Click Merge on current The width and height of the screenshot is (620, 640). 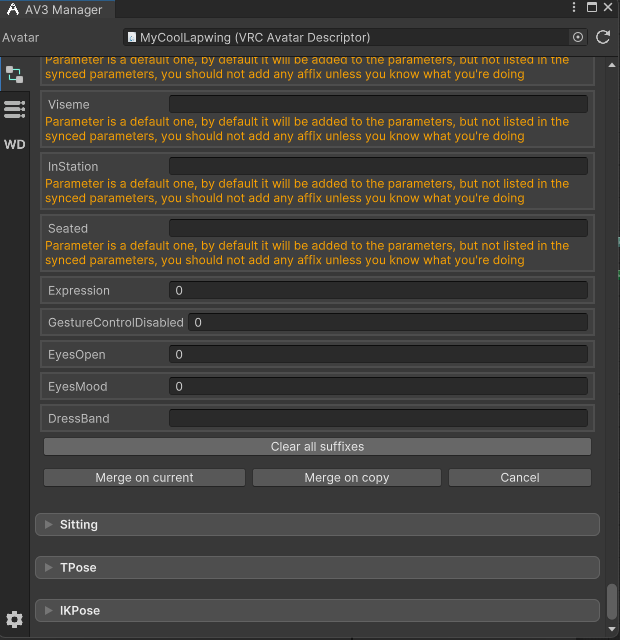[x=144, y=478]
